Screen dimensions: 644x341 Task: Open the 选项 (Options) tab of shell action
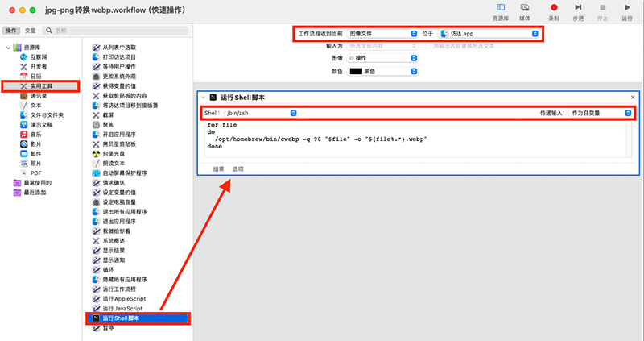click(x=238, y=168)
